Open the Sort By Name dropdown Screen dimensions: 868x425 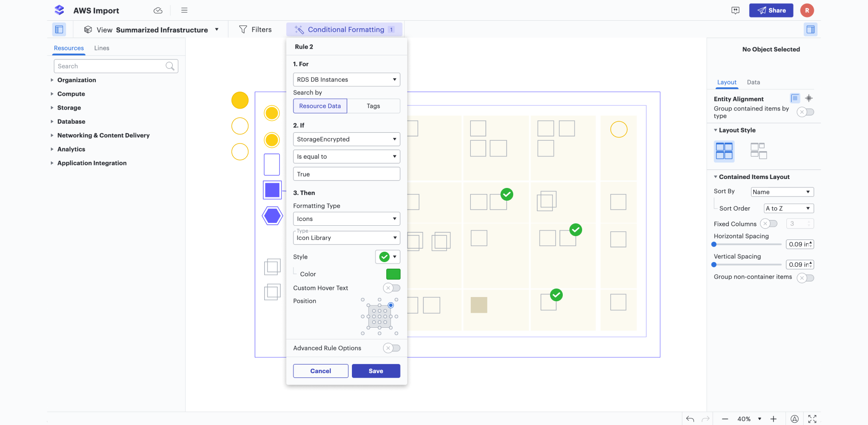(x=782, y=192)
